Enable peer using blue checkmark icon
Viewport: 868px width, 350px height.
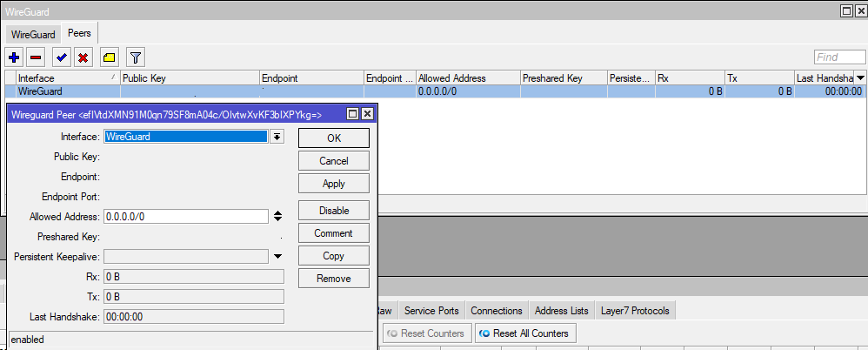point(62,57)
